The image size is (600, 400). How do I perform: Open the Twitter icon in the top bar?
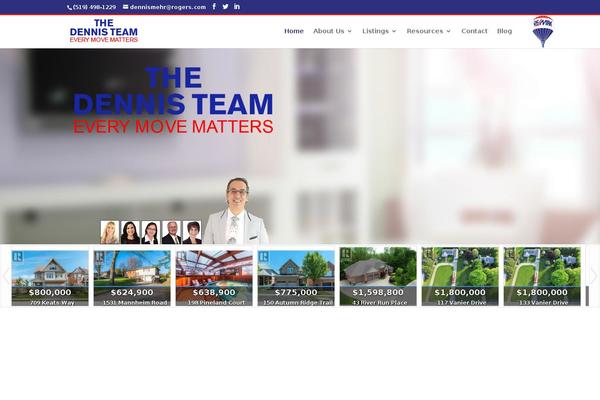[225, 7]
